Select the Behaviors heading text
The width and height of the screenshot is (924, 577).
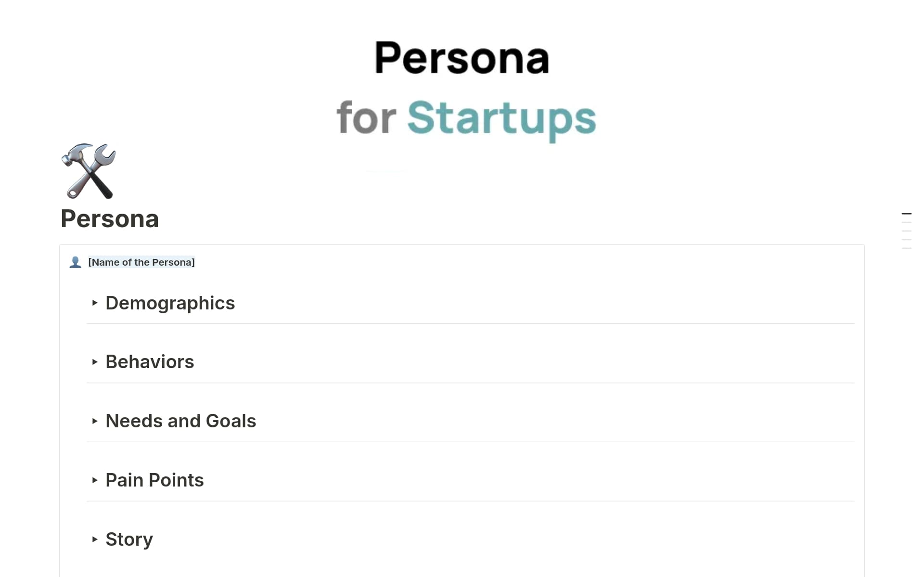pyautogui.click(x=150, y=361)
